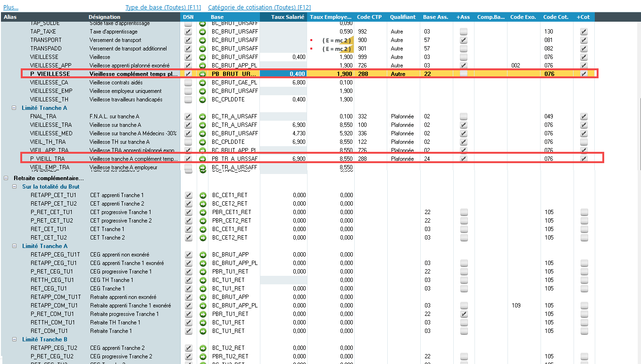The image size is (641, 364).
Task: Click green arrow icon for RETAPP_CET_TU2
Action: coord(203,204)
